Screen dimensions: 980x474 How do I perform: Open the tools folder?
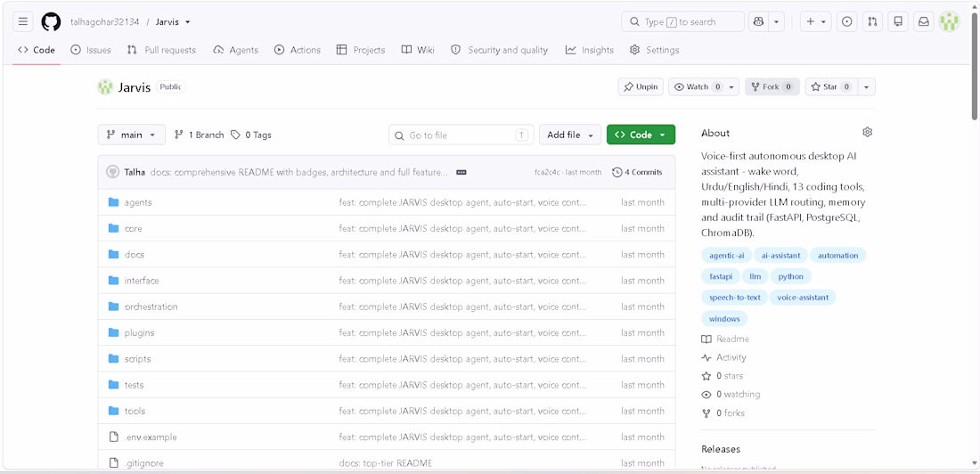tap(135, 411)
